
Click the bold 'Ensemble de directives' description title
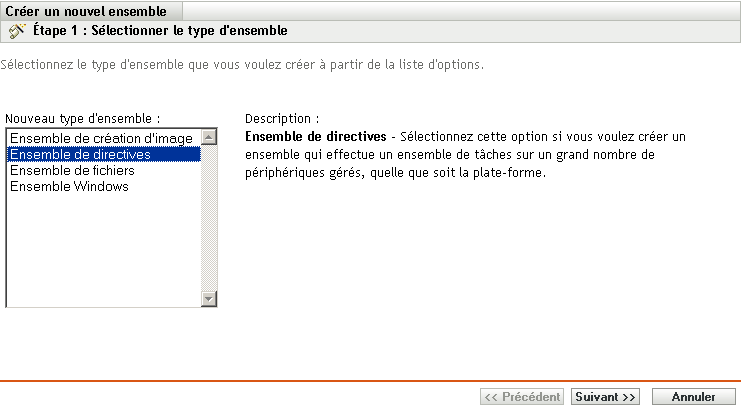[x=315, y=136]
